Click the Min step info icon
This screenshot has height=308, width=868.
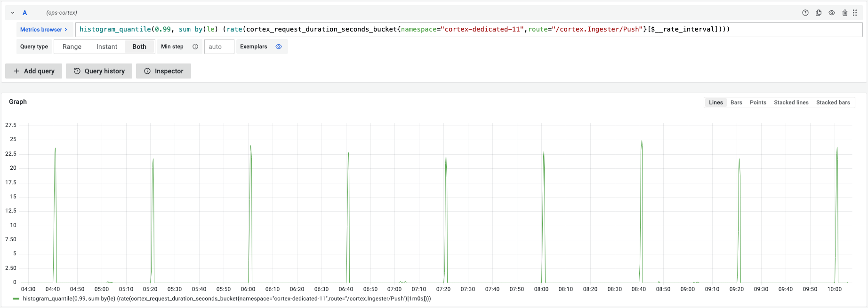click(x=195, y=47)
